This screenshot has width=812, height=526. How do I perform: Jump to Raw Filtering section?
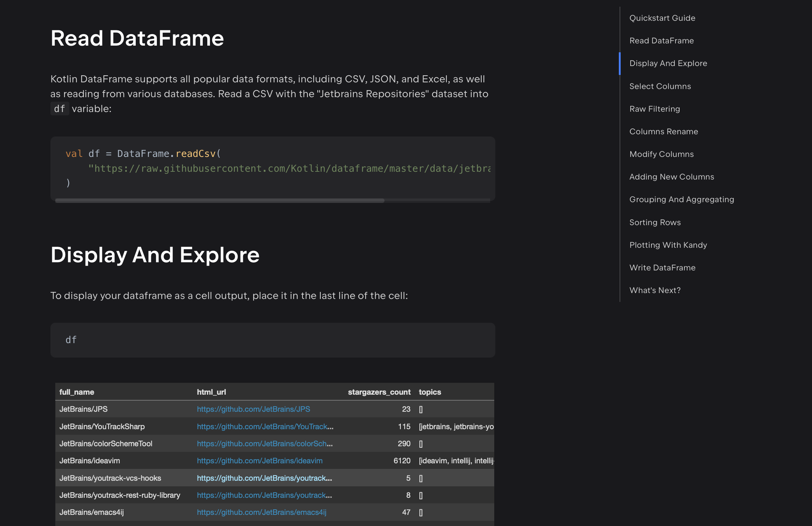click(x=654, y=109)
